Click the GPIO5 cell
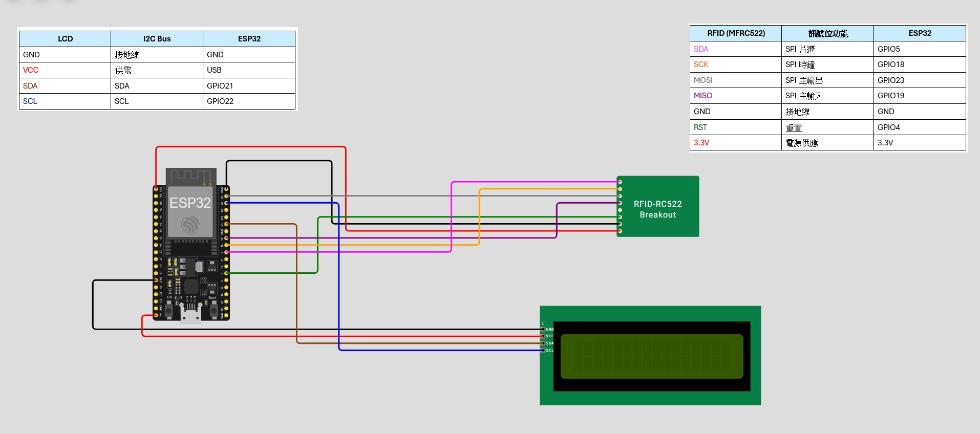The height and width of the screenshot is (434, 980). 920,49
